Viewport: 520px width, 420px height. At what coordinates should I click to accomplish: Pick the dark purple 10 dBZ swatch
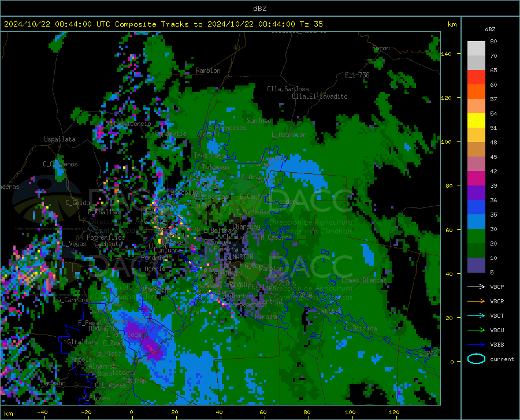(476, 265)
